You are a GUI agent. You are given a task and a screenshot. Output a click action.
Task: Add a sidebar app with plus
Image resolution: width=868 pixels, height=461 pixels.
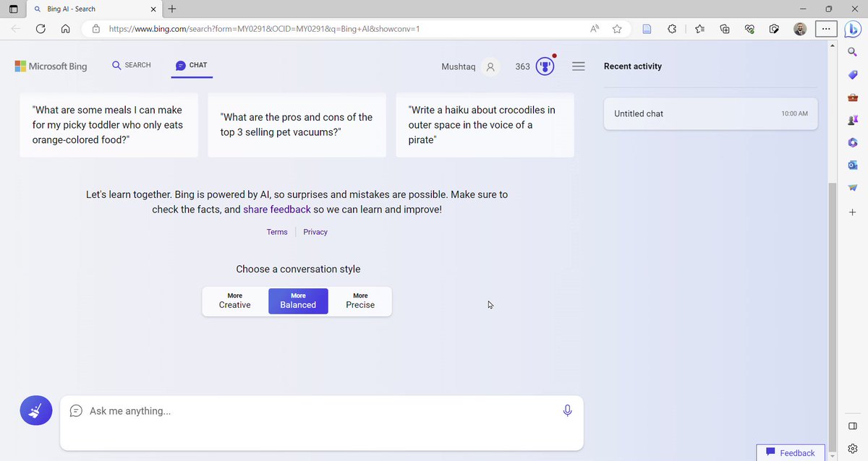(x=852, y=212)
